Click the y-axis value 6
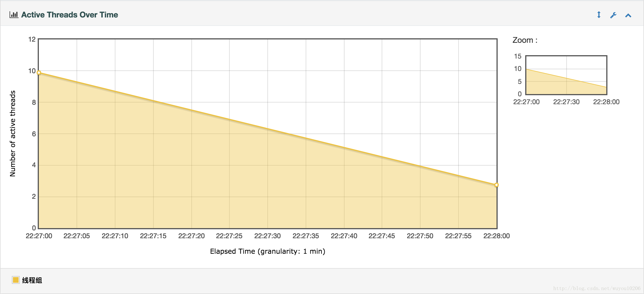 point(34,134)
